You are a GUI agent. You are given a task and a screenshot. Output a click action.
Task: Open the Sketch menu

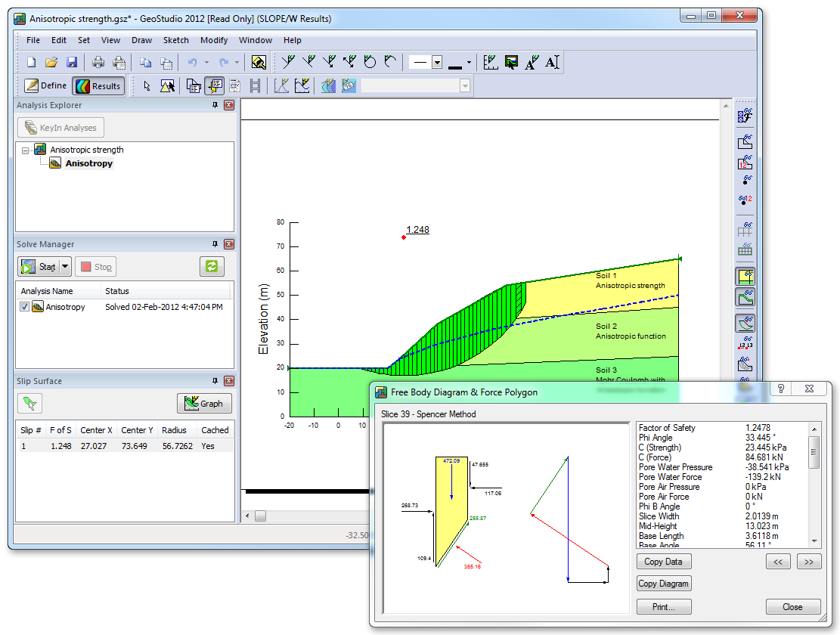coord(176,40)
